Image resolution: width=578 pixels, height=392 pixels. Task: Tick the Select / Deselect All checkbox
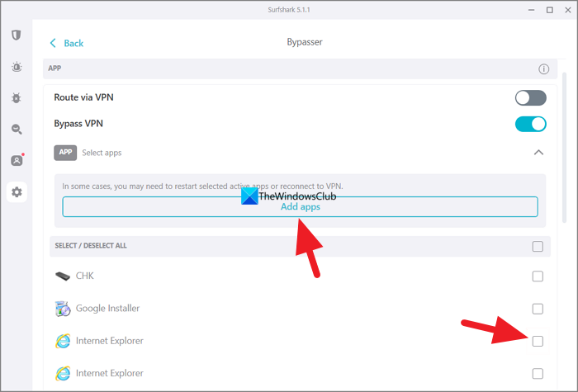coord(538,246)
